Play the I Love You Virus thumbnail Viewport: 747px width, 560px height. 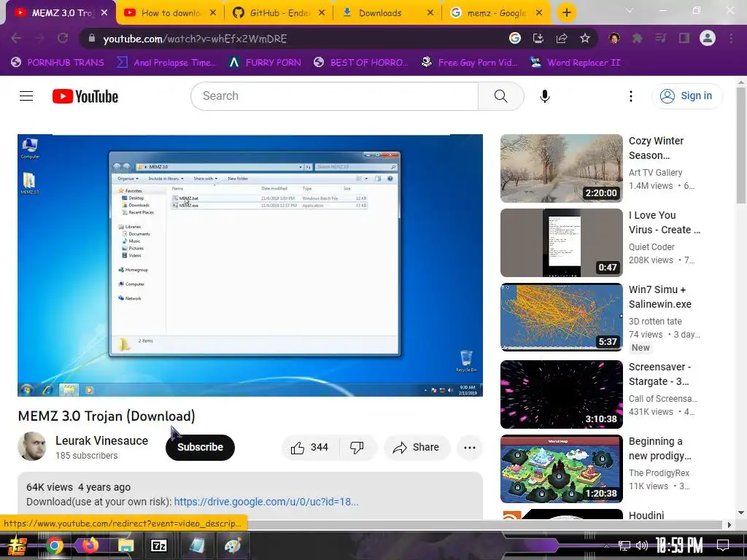(x=561, y=242)
